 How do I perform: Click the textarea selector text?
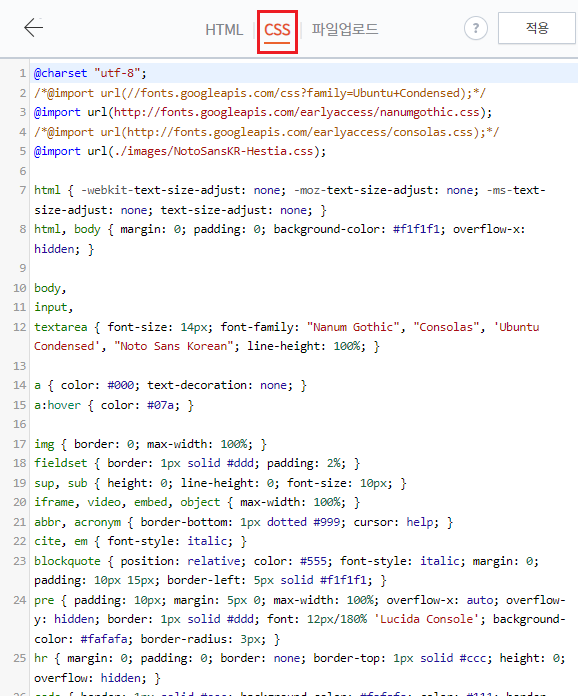pos(61,327)
